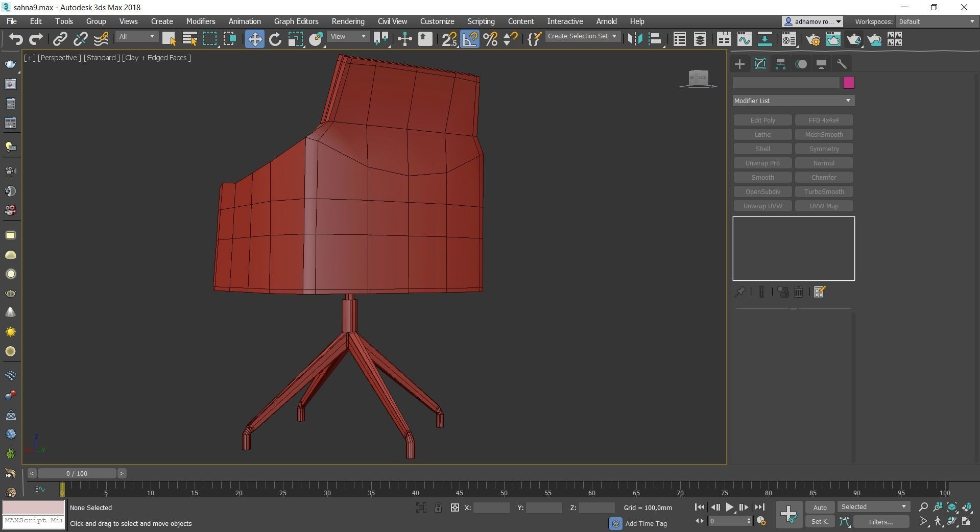
Task: Select the Rectangular Selection Region tool
Action: point(210,39)
